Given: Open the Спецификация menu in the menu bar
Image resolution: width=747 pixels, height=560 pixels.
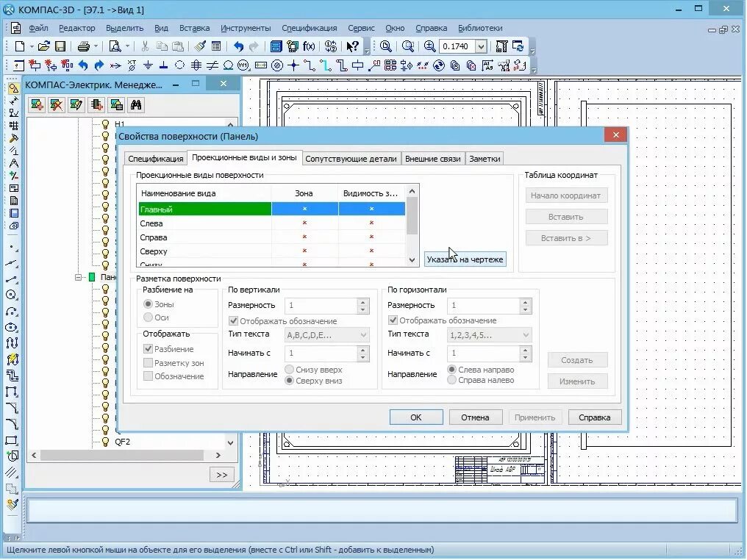Looking at the screenshot, I should [x=310, y=28].
